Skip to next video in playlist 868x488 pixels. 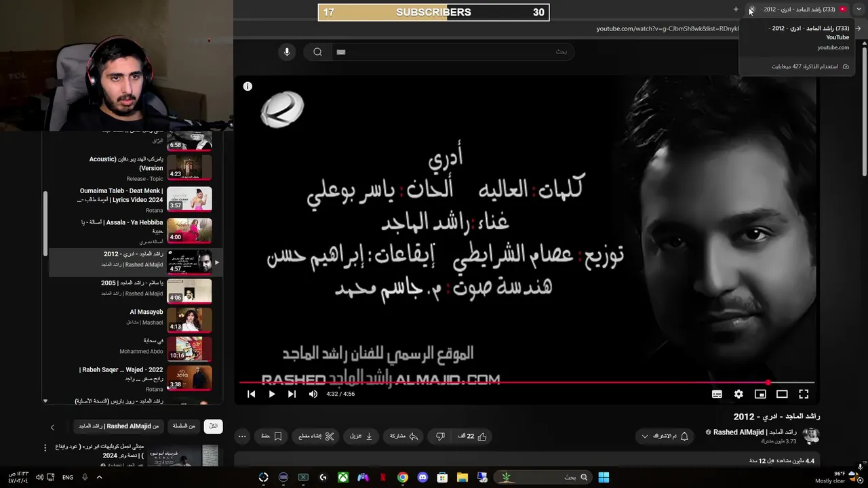click(292, 394)
